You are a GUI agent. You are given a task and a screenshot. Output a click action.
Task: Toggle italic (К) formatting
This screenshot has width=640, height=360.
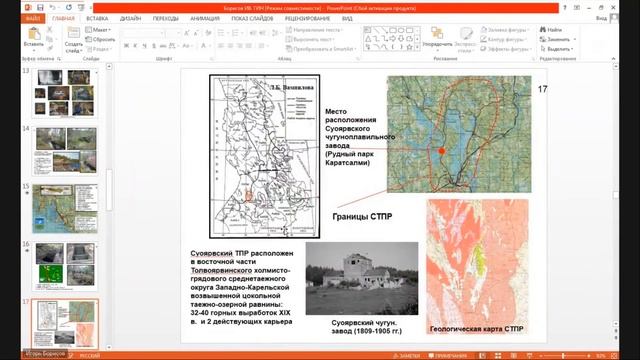(135, 46)
